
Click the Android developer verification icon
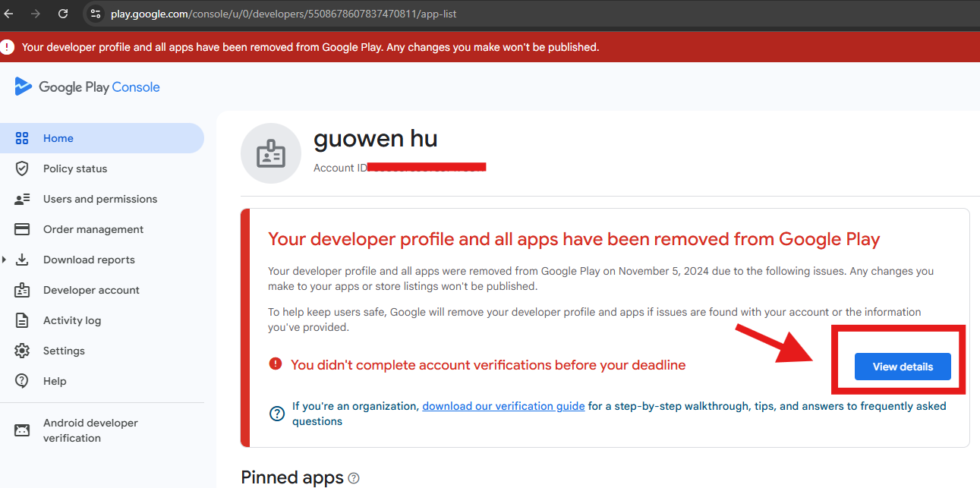(x=22, y=430)
